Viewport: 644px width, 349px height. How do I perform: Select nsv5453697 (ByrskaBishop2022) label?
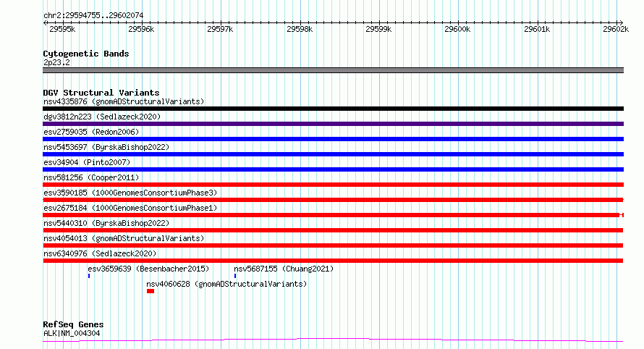(x=106, y=147)
